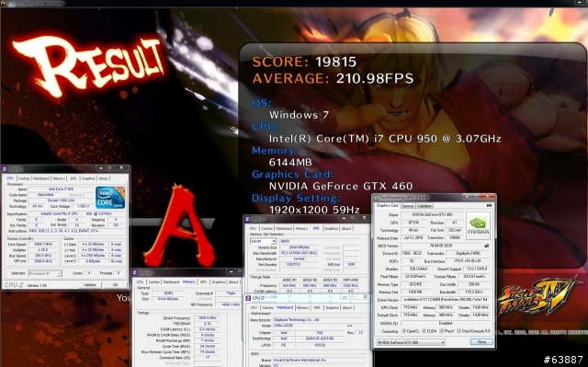The height and width of the screenshot is (367, 588).
Task: Click the Jul 12, 2010 release date field
Action: tap(413, 238)
